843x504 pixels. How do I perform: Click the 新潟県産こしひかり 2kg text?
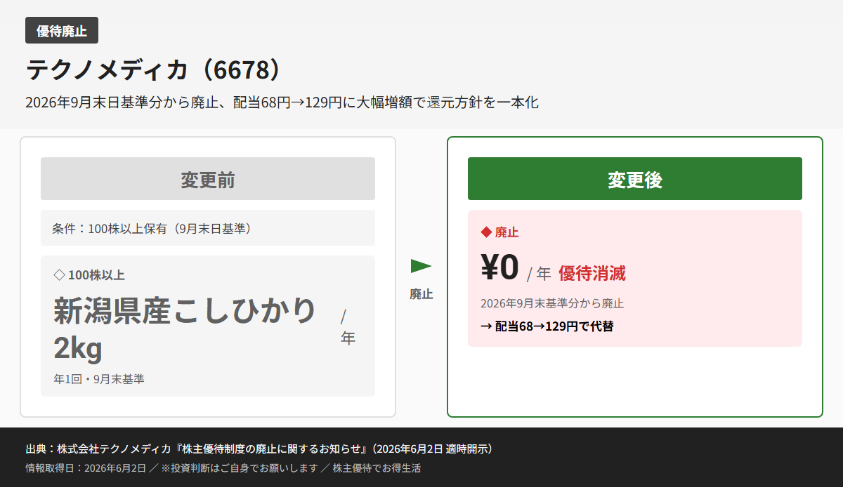coord(185,329)
